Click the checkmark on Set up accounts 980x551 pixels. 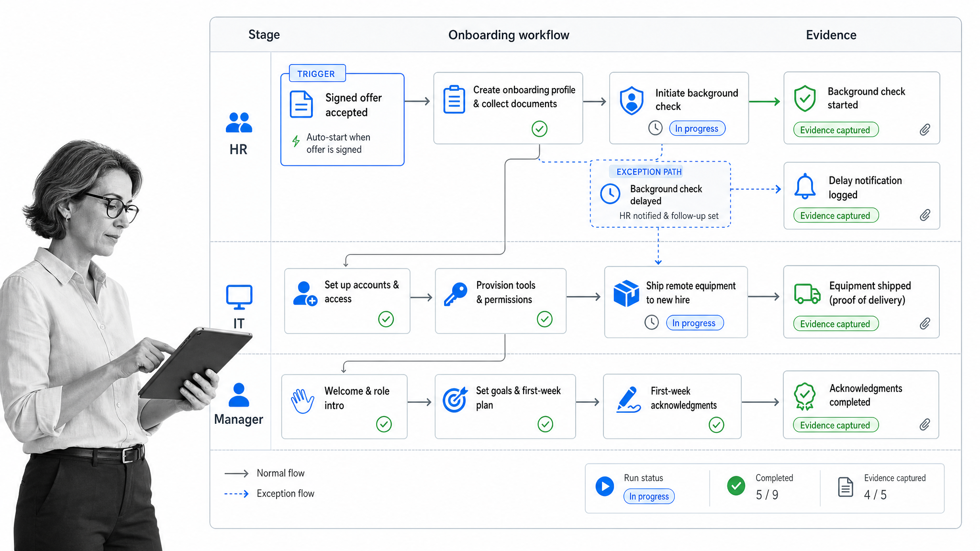(386, 319)
